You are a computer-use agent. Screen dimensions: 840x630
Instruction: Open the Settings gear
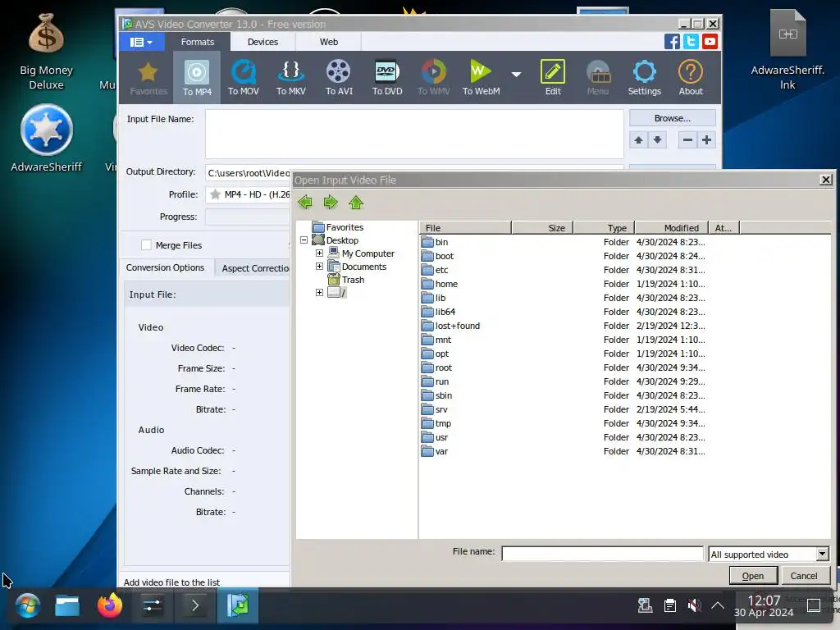point(645,77)
